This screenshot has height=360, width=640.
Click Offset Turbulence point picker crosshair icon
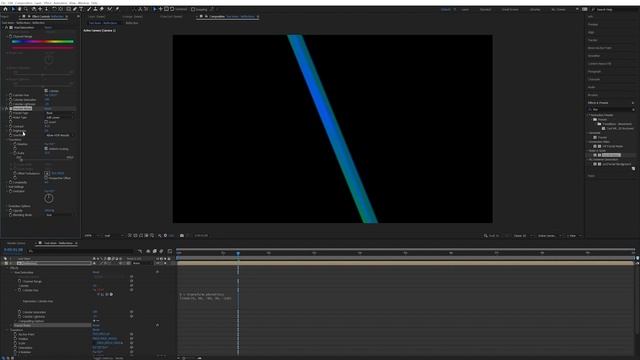coord(47,173)
